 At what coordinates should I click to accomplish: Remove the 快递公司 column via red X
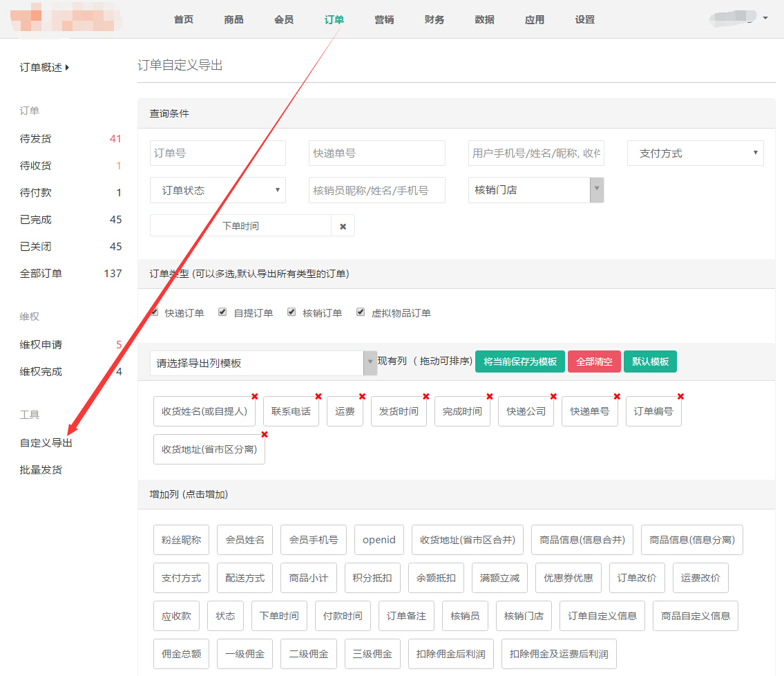553,397
